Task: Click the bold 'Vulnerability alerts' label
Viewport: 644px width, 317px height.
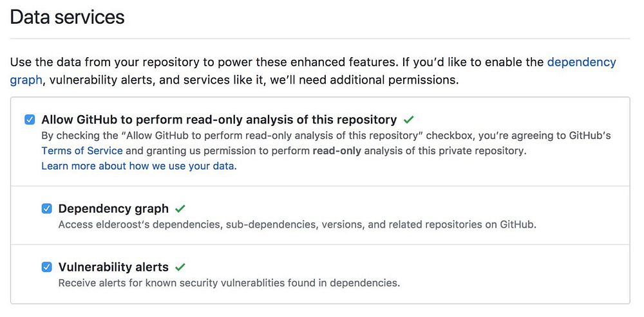Action: click(113, 267)
